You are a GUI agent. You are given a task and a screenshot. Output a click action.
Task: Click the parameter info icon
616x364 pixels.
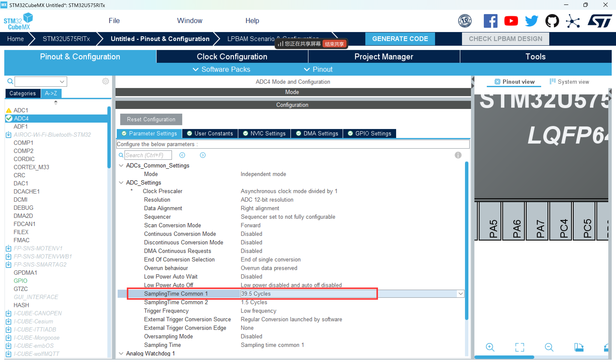tap(458, 155)
